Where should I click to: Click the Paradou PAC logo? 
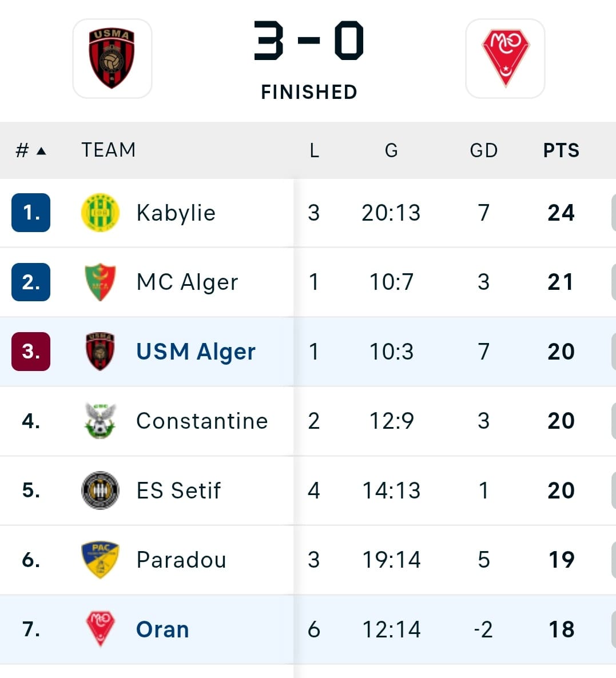100,560
